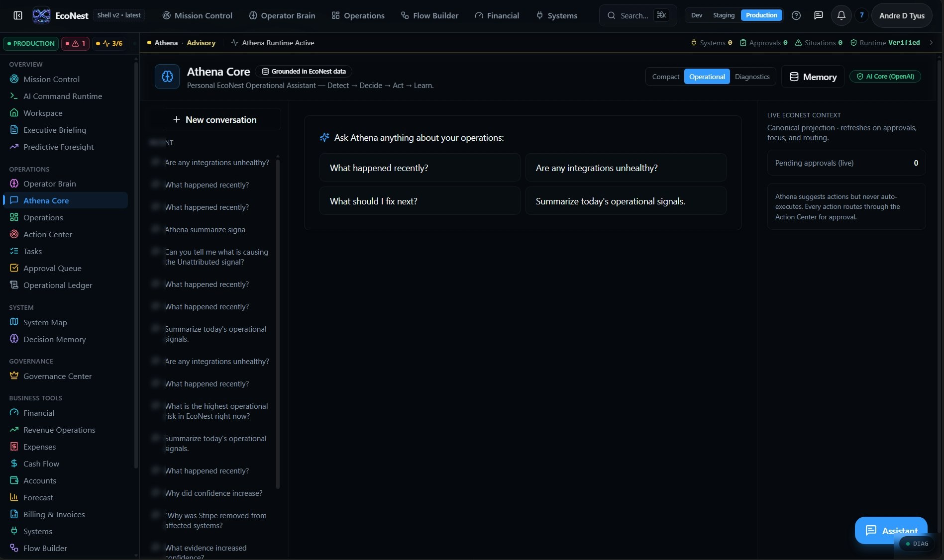Open conversation about the Unattributed signal
The image size is (944, 560).
coord(216,257)
